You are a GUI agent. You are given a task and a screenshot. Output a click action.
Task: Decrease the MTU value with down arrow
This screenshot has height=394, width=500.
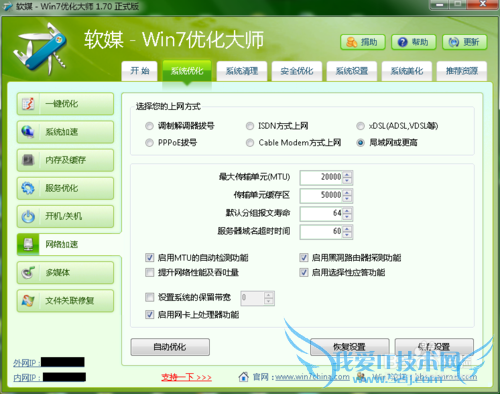(x=347, y=181)
